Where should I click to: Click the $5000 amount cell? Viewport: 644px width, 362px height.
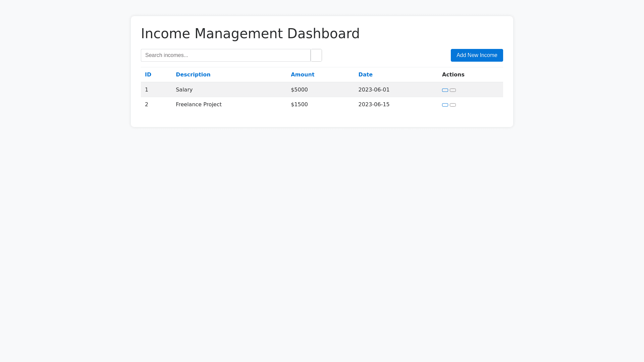299,90
